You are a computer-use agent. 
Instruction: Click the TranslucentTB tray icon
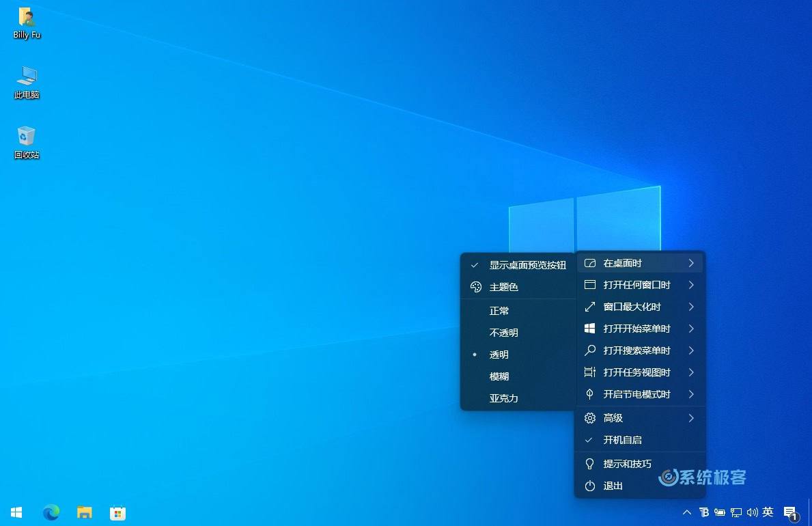click(x=704, y=512)
